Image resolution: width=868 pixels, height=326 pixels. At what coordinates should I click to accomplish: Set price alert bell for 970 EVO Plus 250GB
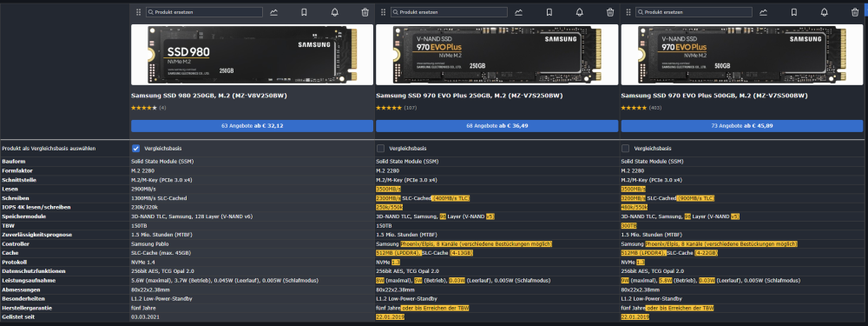[579, 12]
